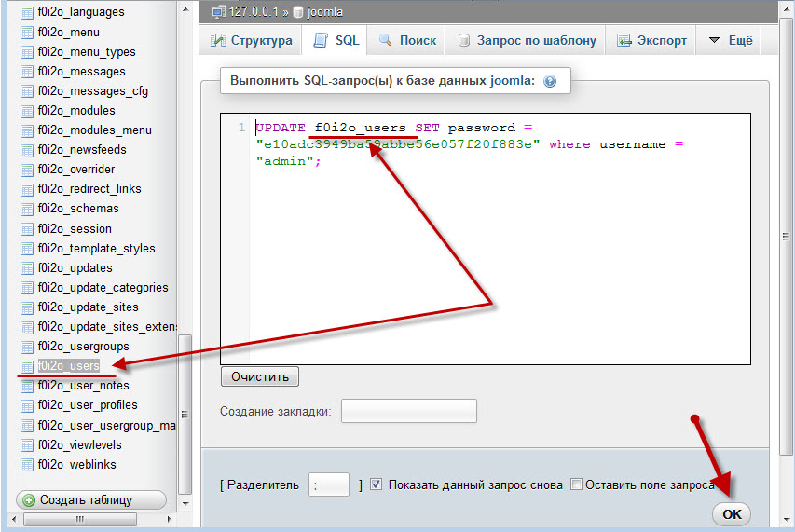Viewport: 795px width, 532px height.
Task: Open the f0i2o_usergroups table
Action: [83, 347]
